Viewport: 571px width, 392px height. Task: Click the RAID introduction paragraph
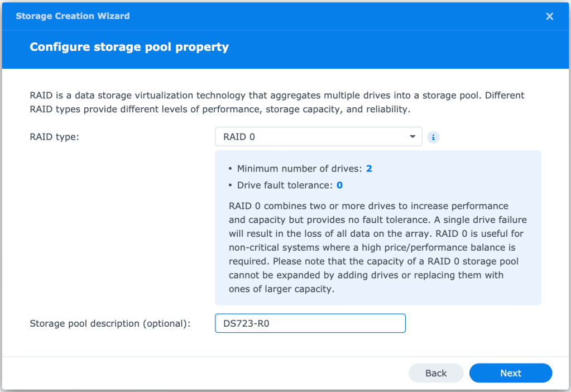(277, 102)
